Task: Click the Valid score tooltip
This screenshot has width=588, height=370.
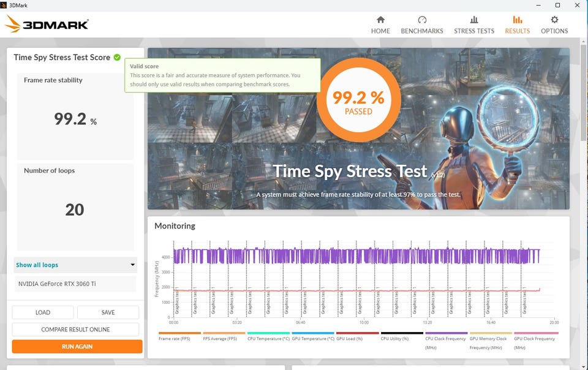Action: coord(222,75)
